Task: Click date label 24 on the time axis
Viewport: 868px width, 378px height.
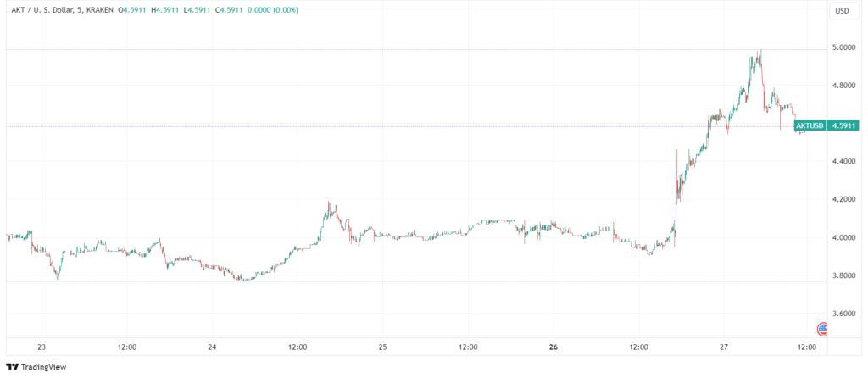Action: click(x=212, y=347)
